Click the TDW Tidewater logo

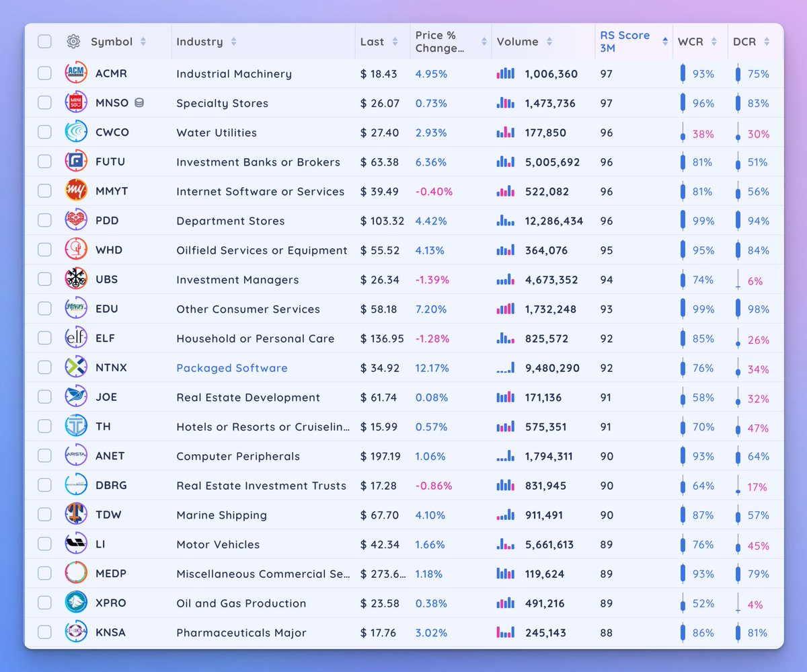tap(76, 515)
